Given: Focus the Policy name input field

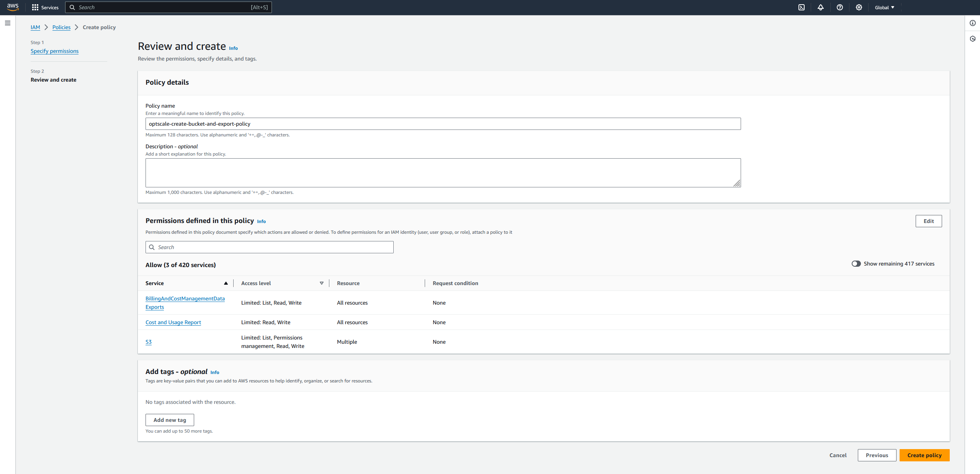Looking at the screenshot, I should pos(443,124).
